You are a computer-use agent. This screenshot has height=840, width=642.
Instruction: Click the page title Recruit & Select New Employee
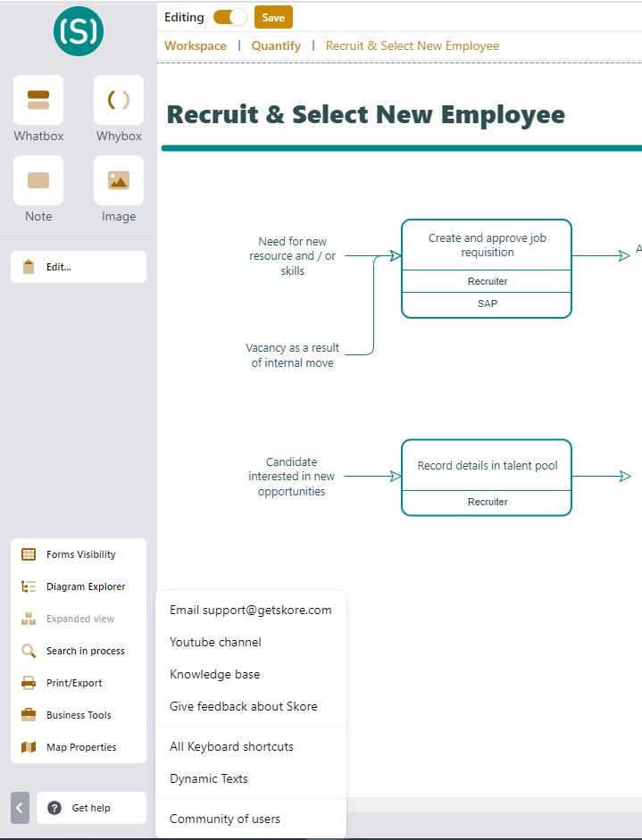click(x=365, y=114)
